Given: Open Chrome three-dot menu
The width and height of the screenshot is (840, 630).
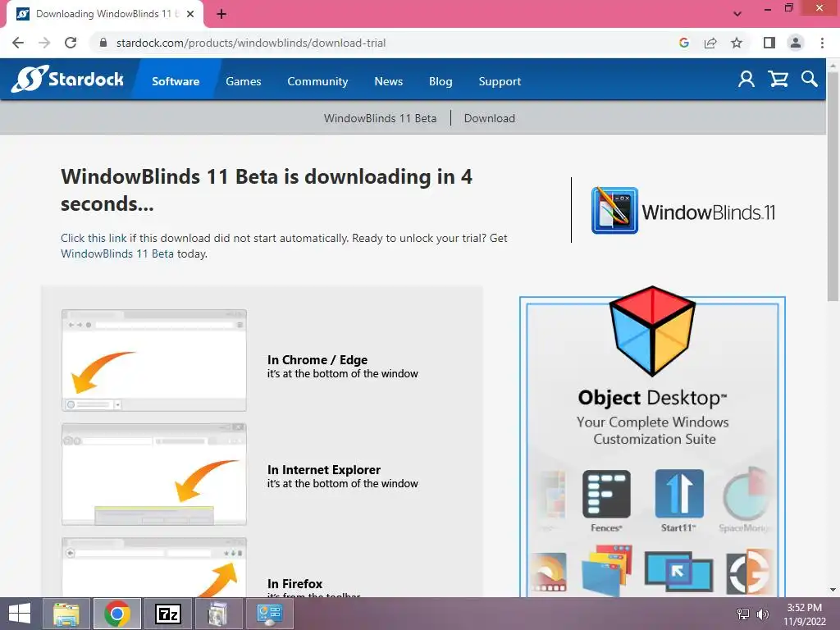Looking at the screenshot, I should click(822, 43).
